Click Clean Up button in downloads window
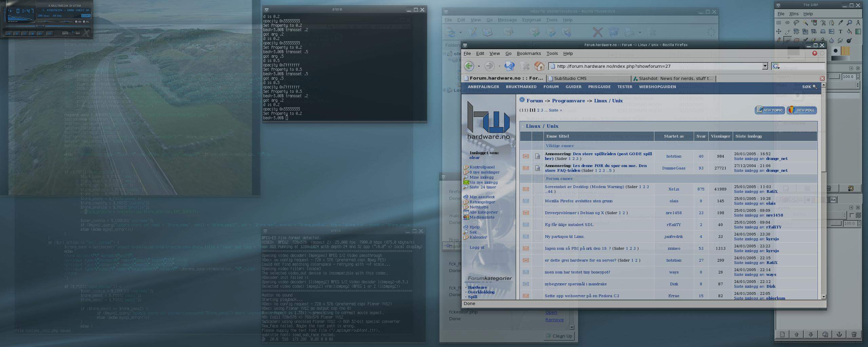This screenshot has width=868, height=347. pos(559,336)
